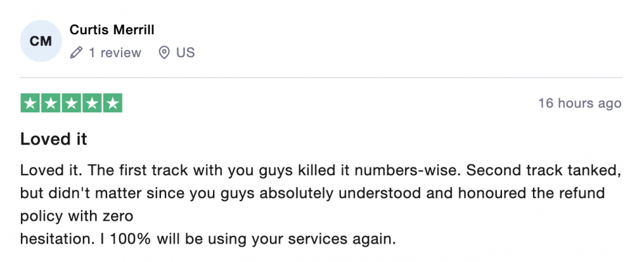Click the first green star
Screen dimensions: 644x262
pyautogui.click(x=30, y=103)
